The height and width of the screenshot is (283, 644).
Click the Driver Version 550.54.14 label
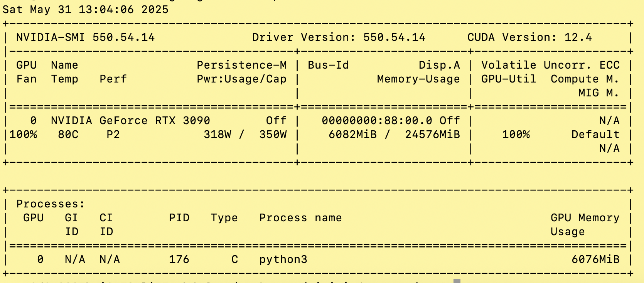tap(339, 37)
